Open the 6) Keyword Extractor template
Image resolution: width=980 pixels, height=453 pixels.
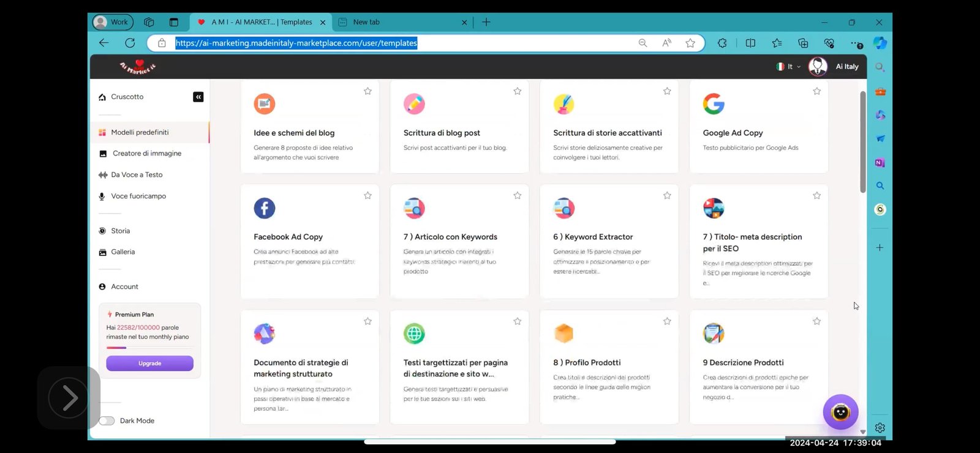[x=593, y=237]
